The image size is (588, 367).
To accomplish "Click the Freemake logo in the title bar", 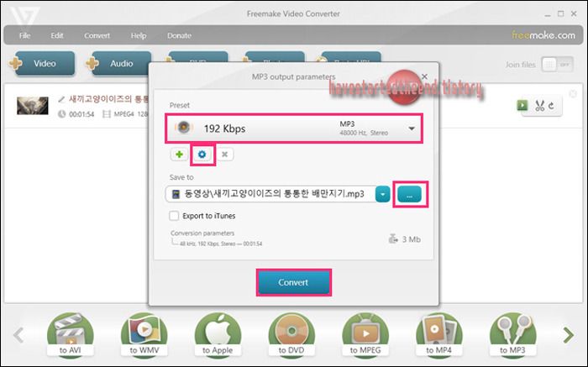I will (x=24, y=16).
